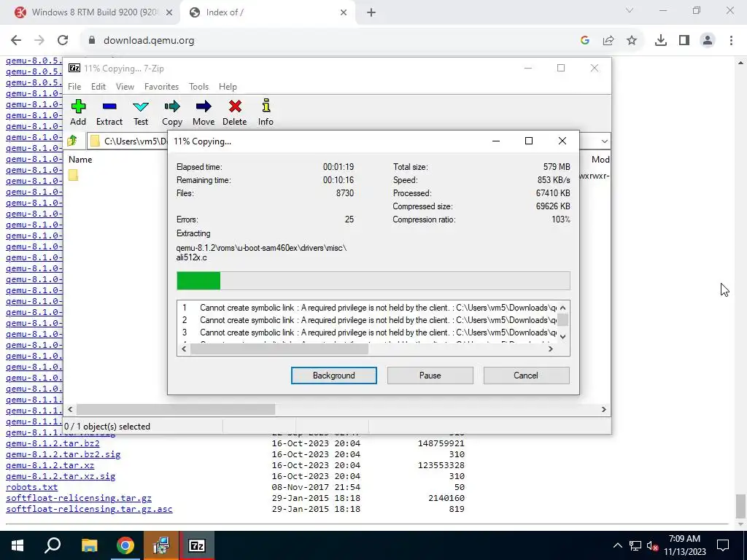The image size is (747, 560).
Task: Open File Explorer from taskbar
Action: click(x=89, y=545)
